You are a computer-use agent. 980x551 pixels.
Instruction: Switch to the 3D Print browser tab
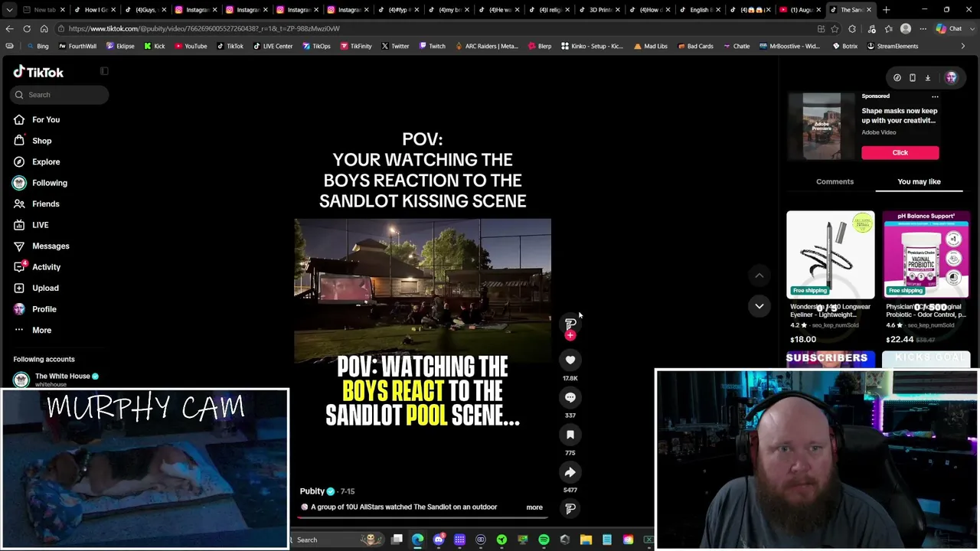(x=601, y=10)
